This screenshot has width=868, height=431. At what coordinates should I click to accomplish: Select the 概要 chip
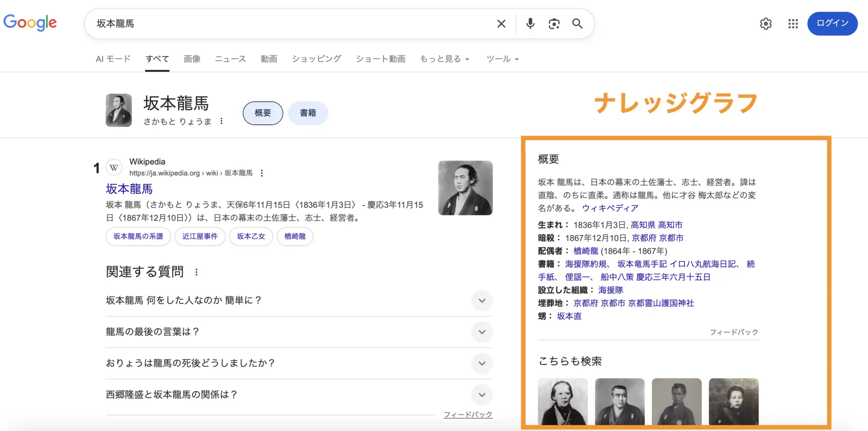pyautogui.click(x=263, y=113)
